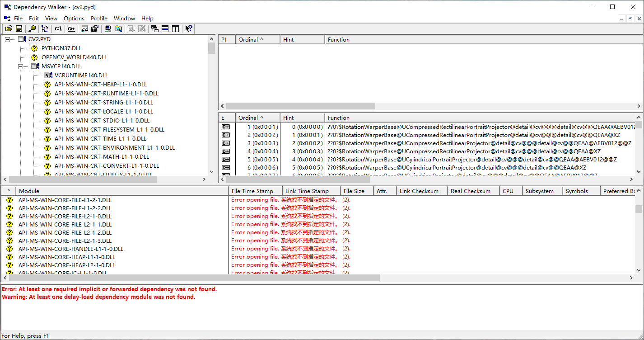Click export list vertical scrollbar down arrow
Screen dimensions: 644x340
(639, 172)
